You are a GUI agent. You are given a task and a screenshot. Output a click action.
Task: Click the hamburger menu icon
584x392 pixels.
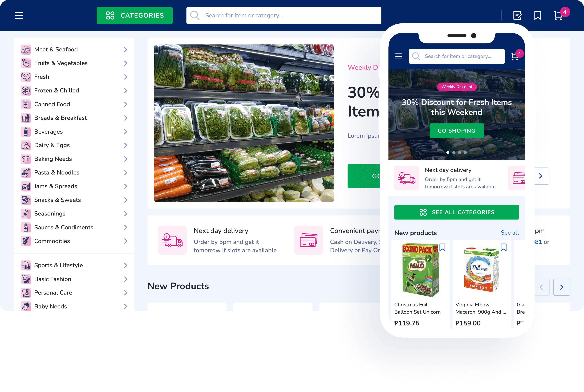tap(19, 15)
